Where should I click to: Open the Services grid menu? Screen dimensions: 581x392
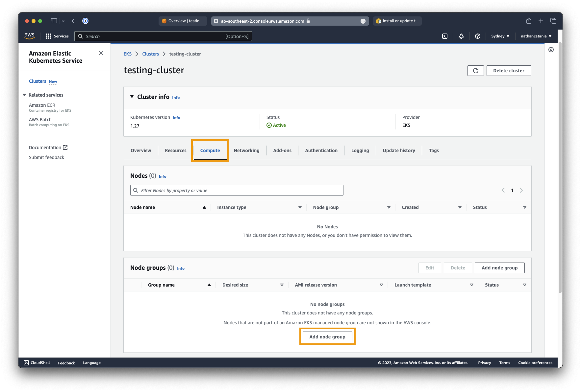point(57,36)
